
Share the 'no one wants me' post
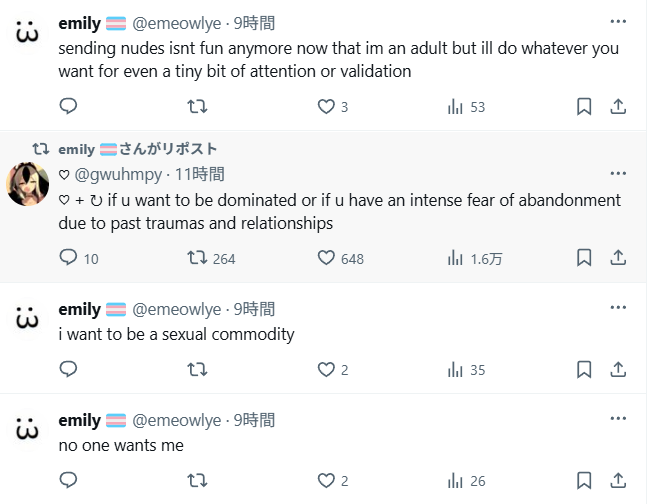[618, 480]
